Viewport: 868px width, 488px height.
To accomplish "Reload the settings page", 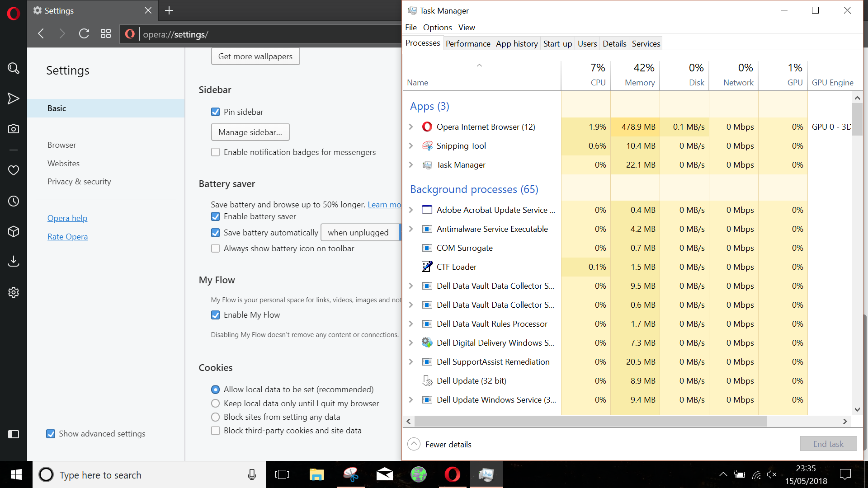I will click(x=84, y=33).
